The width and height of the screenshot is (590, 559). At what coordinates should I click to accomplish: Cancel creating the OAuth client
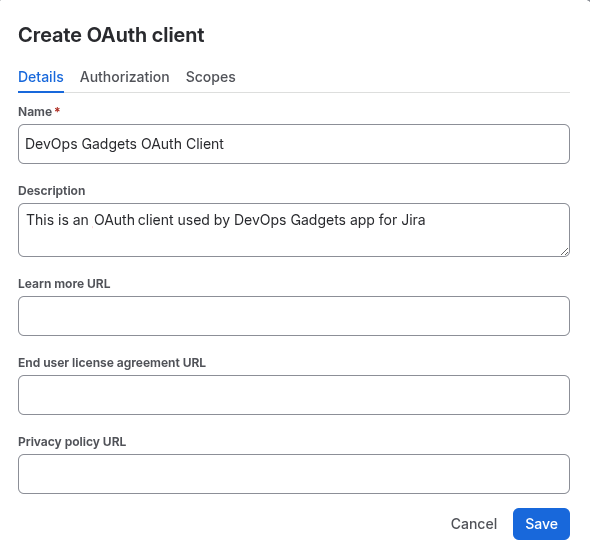(x=474, y=524)
